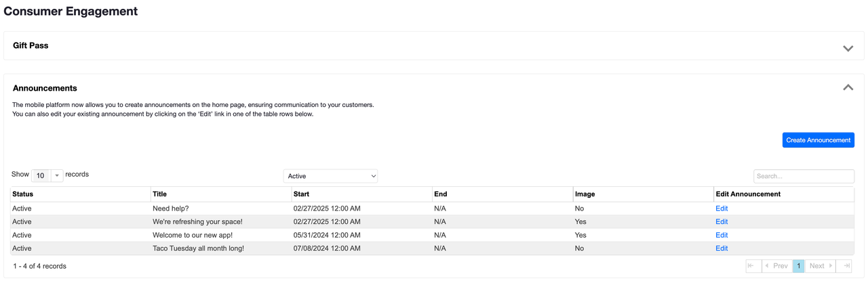868x283 pixels.
Task: Click the Consumer Engagement page heading
Action: point(71,11)
